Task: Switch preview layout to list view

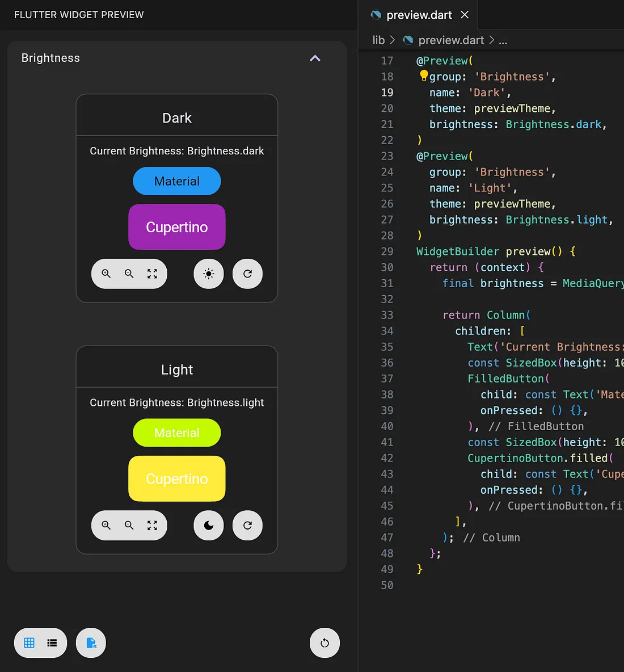Action: click(52, 642)
